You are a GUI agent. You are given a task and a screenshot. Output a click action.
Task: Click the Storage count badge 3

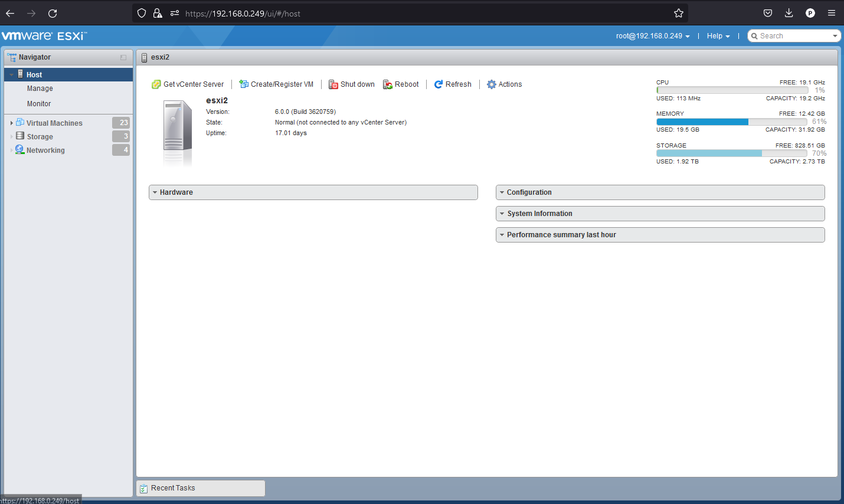click(x=121, y=136)
